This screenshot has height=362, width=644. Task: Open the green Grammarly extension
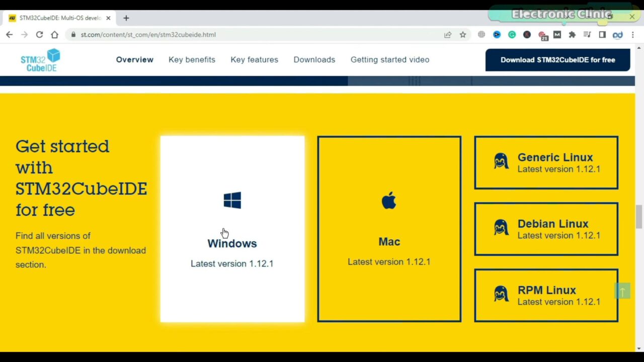[x=512, y=35]
